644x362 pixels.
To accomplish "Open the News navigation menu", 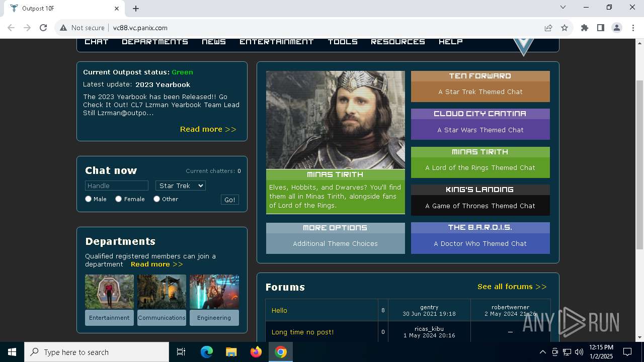I will click(214, 42).
